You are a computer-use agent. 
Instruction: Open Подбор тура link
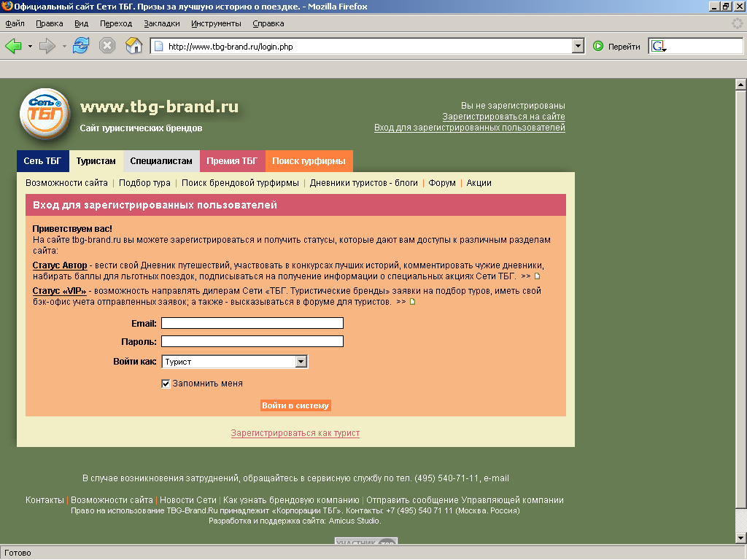pos(145,183)
